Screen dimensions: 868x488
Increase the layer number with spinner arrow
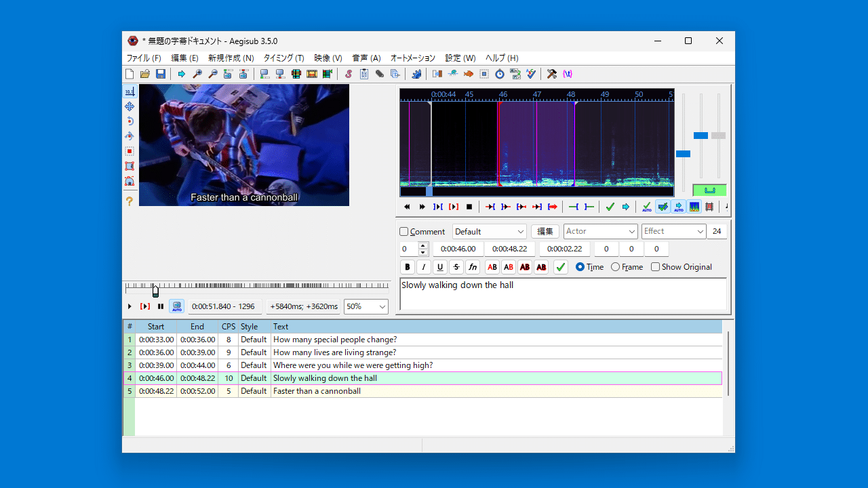pos(423,245)
